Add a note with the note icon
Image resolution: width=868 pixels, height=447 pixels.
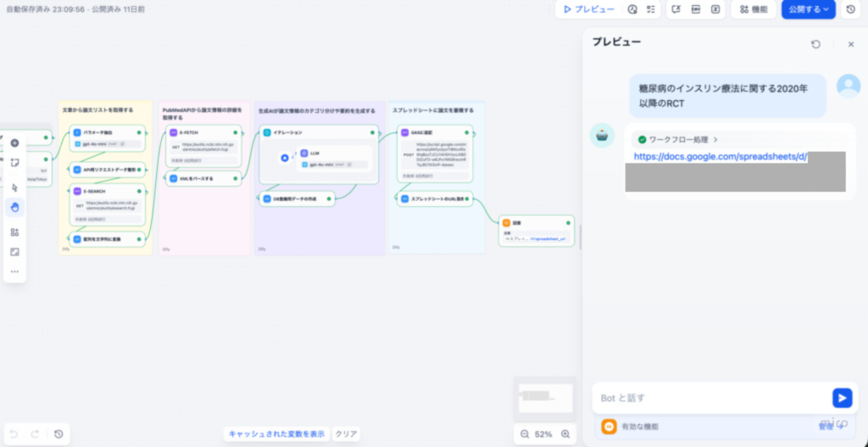pyautogui.click(x=14, y=162)
